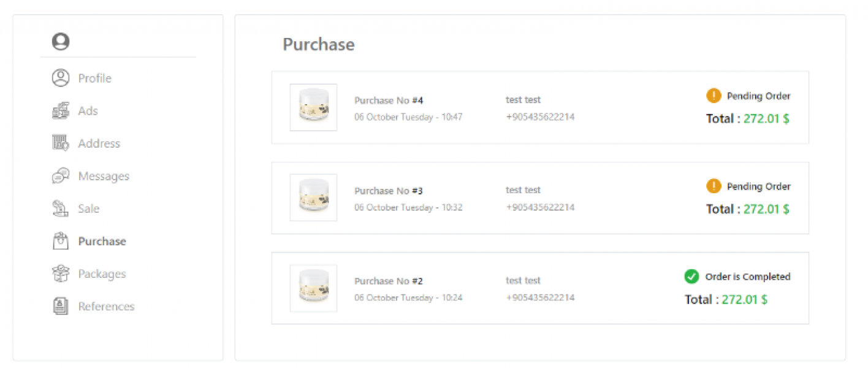
Task: Click the References sidebar icon
Action: click(x=61, y=306)
